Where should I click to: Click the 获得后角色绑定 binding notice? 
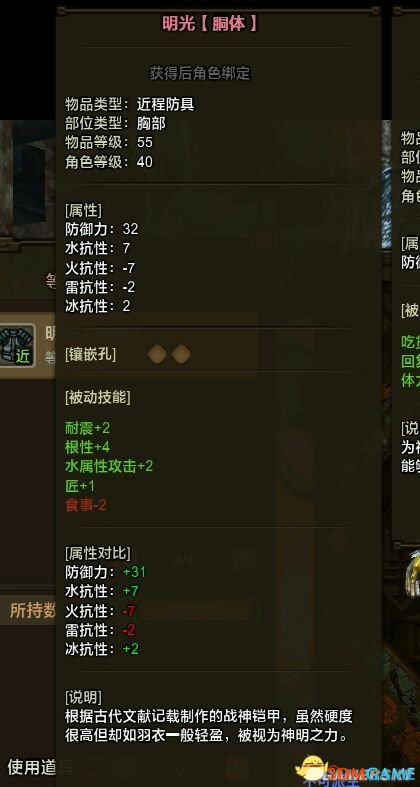(x=200, y=73)
